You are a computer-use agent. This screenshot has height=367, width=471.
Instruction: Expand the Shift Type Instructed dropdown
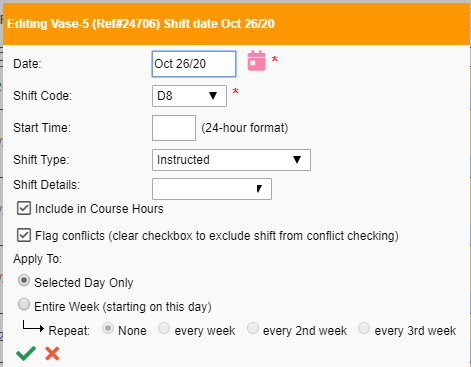tap(231, 160)
